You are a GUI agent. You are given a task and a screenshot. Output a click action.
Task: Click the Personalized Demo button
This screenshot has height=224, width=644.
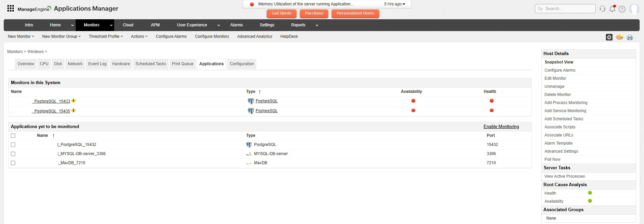[355, 13]
